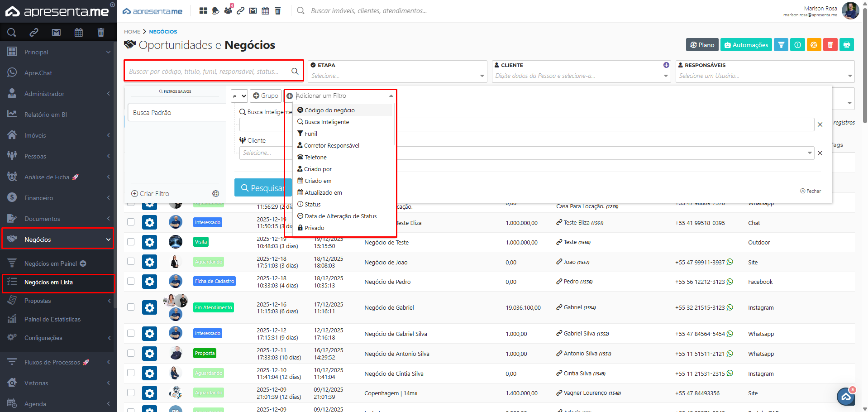Screen dimensions: 868x412
Task: Select Funil in the filter list
Action: click(310, 134)
